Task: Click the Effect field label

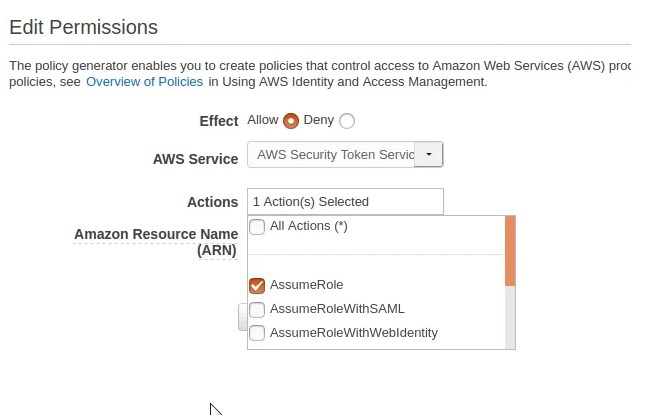Action: click(218, 121)
